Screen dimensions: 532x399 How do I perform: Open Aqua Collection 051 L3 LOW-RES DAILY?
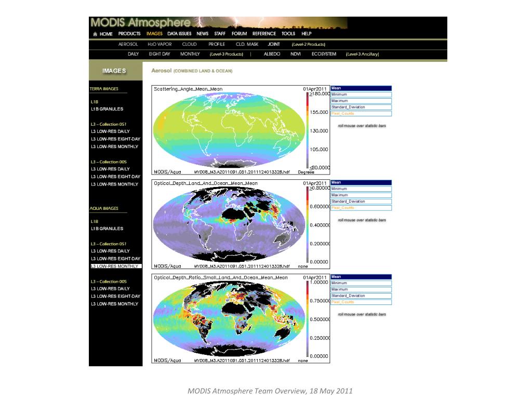click(x=110, y=251)
